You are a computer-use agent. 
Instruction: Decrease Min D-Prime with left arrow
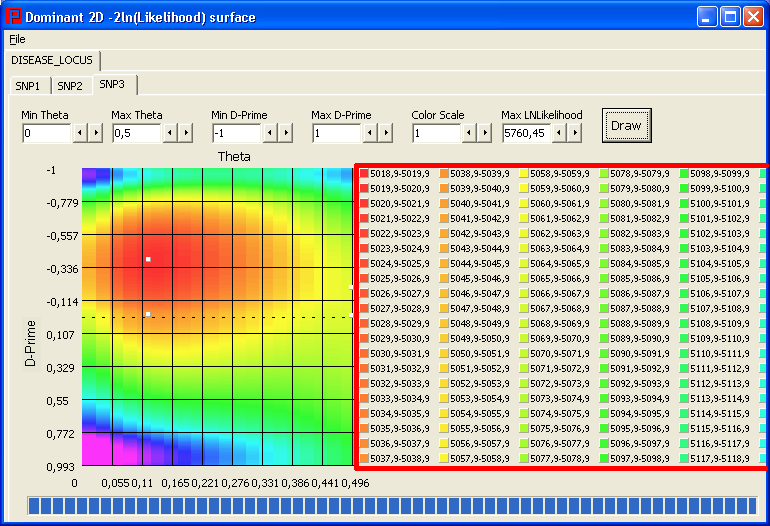coord(270,133)
